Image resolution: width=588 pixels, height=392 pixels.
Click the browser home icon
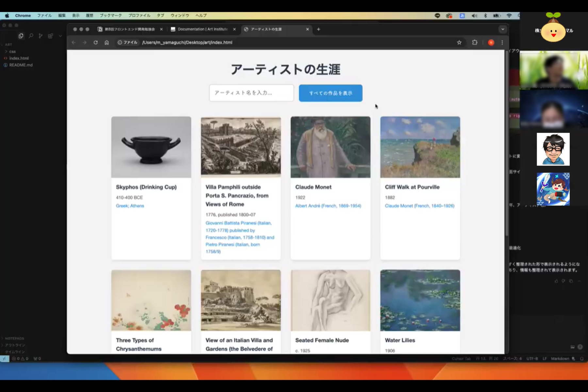pos(106,42)
